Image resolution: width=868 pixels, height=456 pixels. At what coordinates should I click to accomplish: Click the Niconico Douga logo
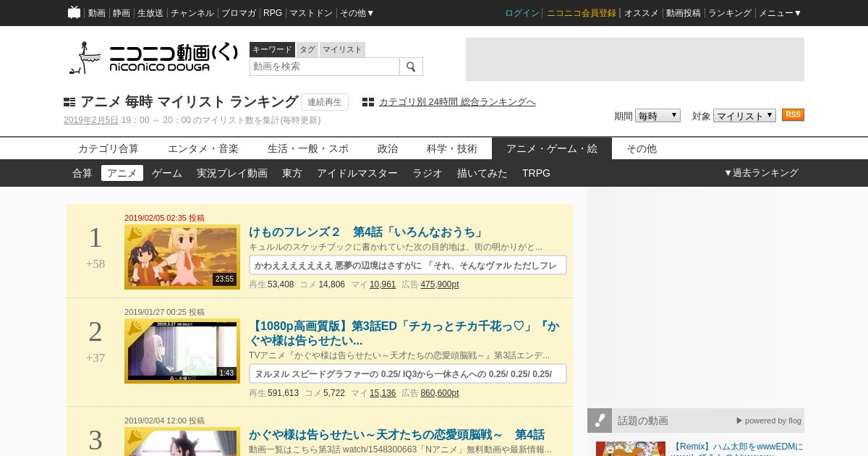153,58
